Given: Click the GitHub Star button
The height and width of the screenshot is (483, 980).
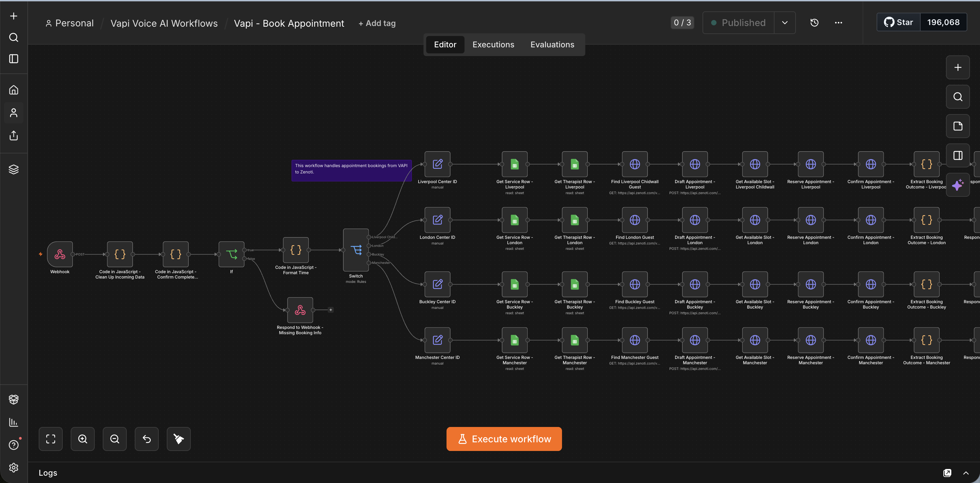Looking at the screenshot, I should (899, 22).
